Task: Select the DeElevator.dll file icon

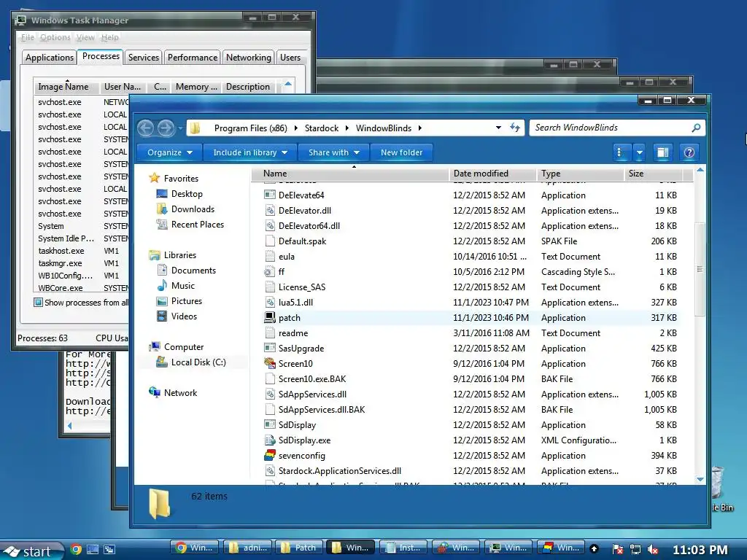Action: (270, 211)
